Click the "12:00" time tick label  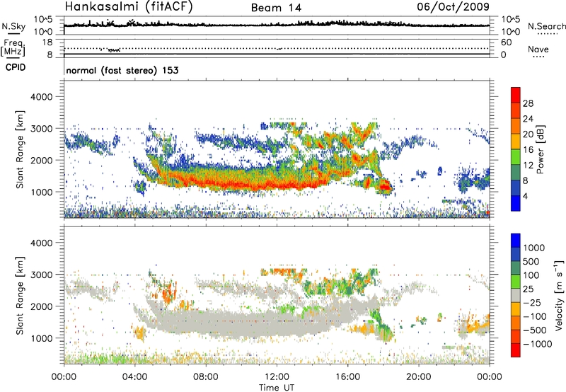(x=277, y=377)
